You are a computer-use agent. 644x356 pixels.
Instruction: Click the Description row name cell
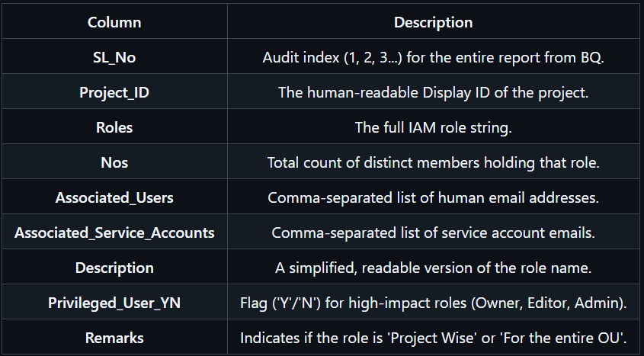[114, 268]
